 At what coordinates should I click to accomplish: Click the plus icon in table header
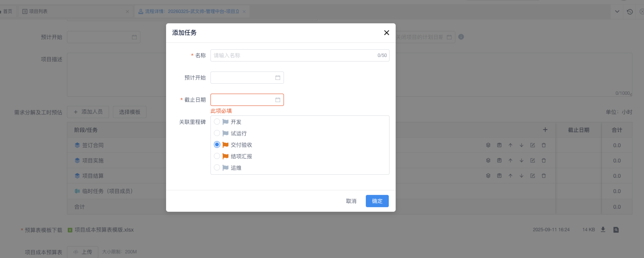[x=545, y=130]
